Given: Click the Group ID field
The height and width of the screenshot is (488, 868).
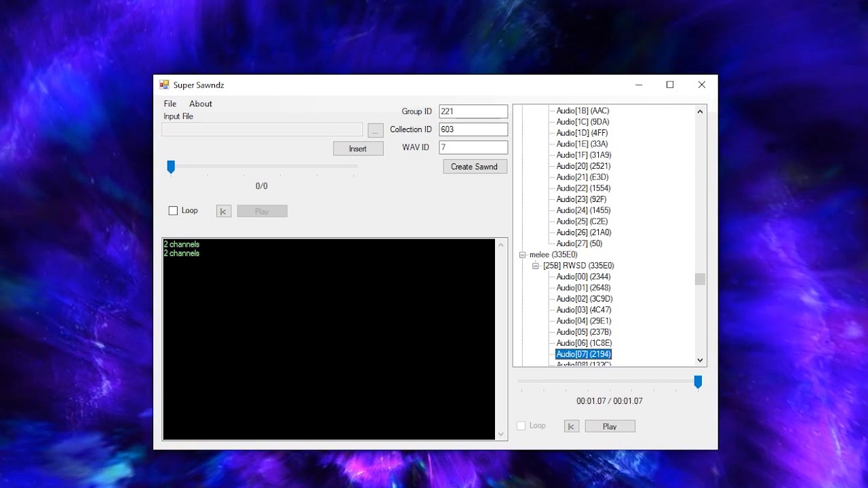Looking at the screenshot, I should coord(473,111).
